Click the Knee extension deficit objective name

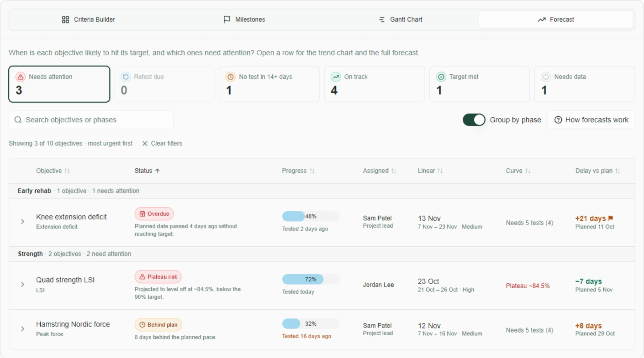(x=71, y=217)
